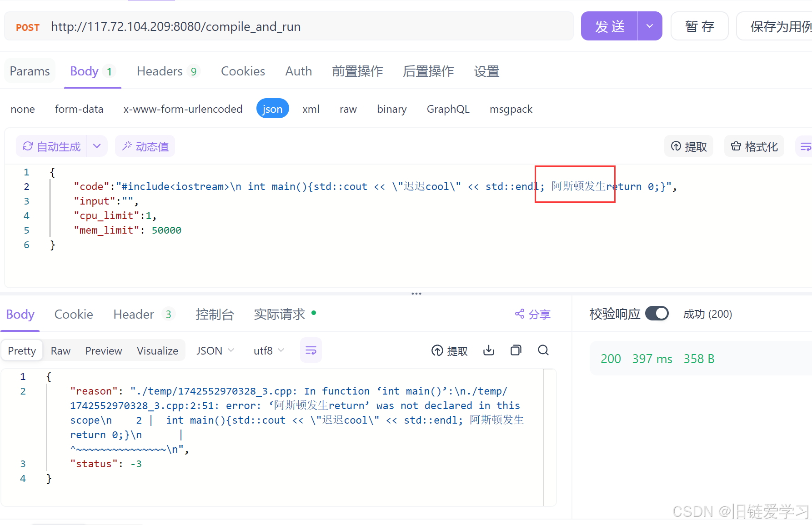Click the 200 status code value

611,359
